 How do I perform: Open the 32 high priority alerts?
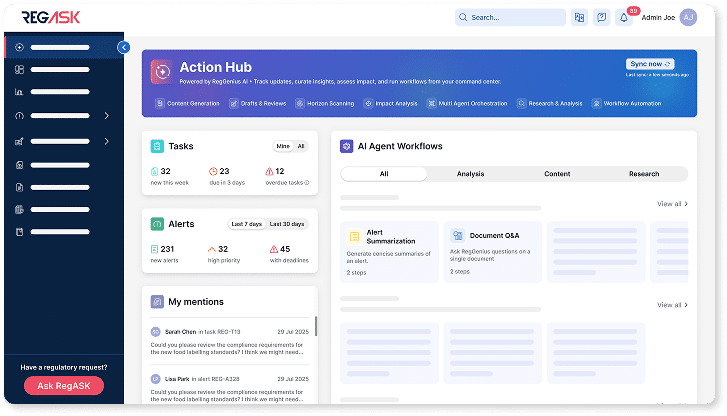click(x=223, y=254)
